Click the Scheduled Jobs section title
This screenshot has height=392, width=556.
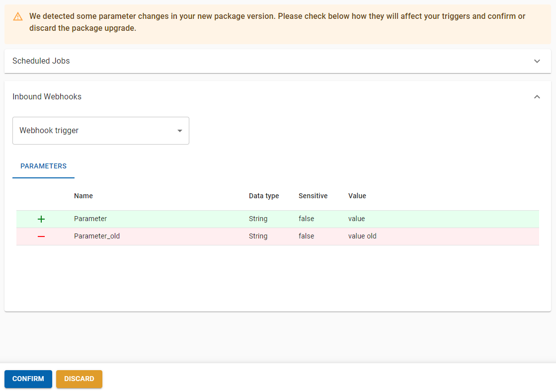(41, 61)
